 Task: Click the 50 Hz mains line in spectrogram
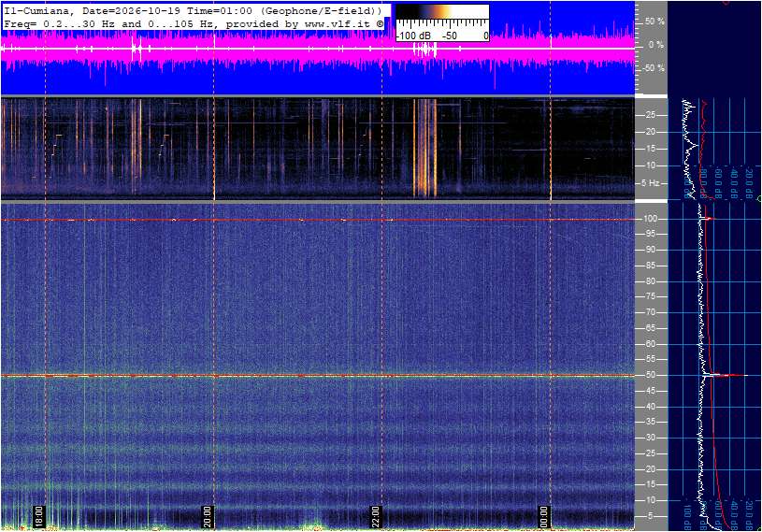pyautogui.click(x=317, y=376)
